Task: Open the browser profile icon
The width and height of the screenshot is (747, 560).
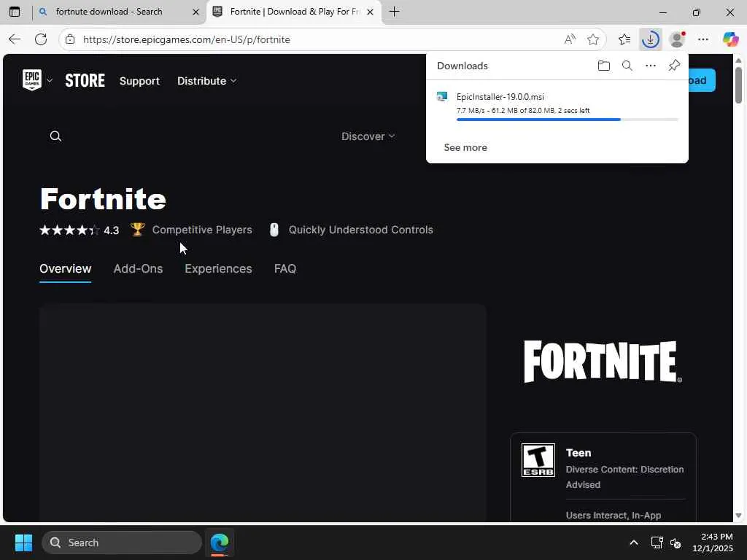Action: pyautogui.click(x=677, y=39)
